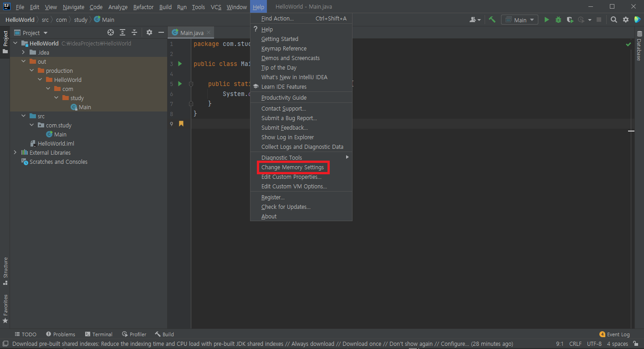Open the Event Log
This screenshot has width=644, height=349.
[x=615, y=334]
